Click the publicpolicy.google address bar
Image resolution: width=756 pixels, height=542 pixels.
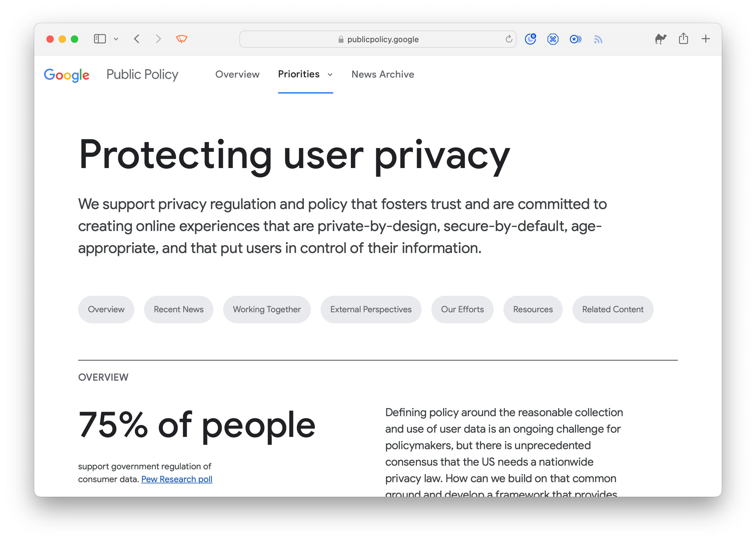point(378,39)
